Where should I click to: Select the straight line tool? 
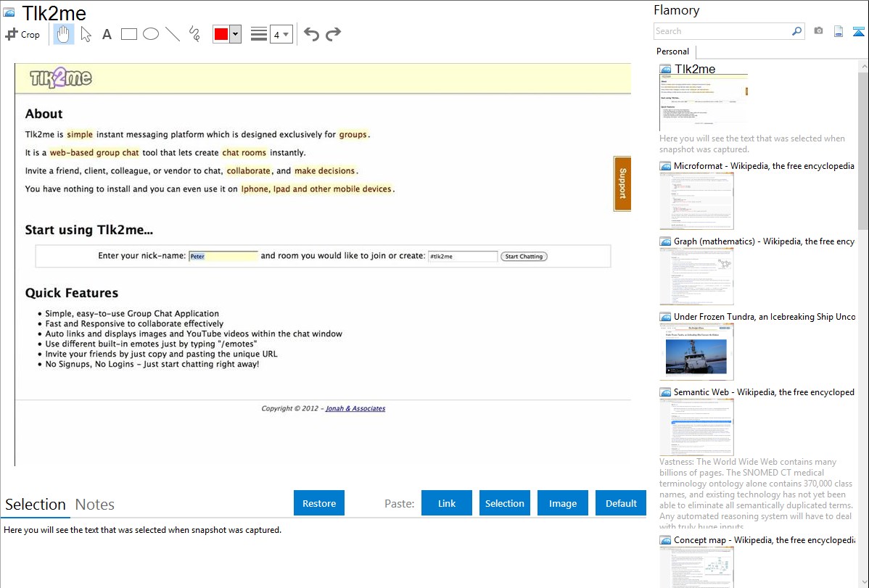click(x=173, y=34)
